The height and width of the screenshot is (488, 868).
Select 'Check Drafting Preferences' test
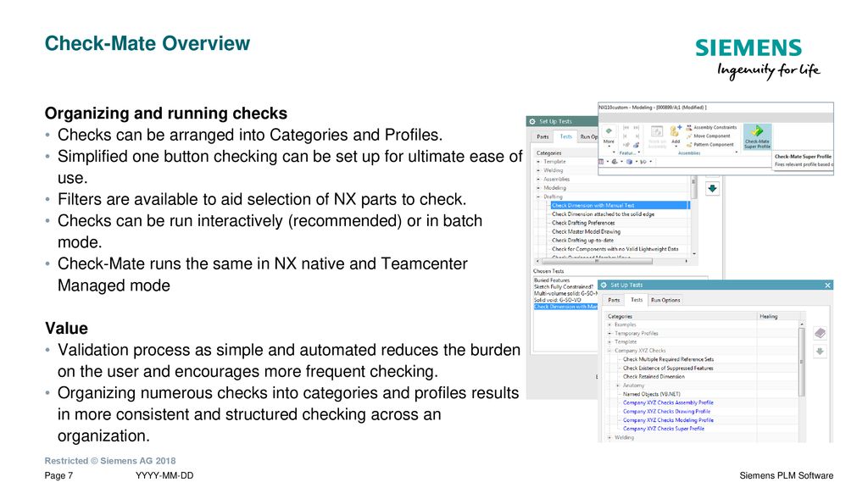pos(583,223)
